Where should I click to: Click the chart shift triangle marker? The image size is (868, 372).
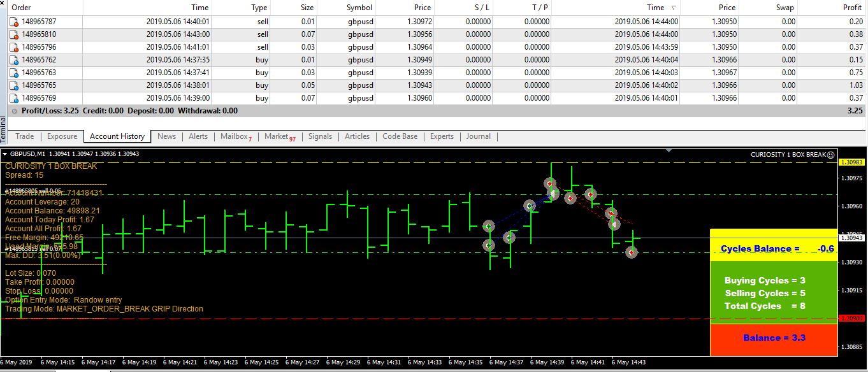pos(669,151)
